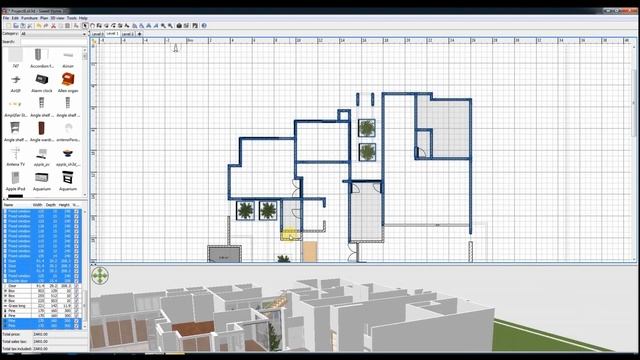Viewport: 640px width, 360px height.
Task: Open the Furniture menu
Action: point(29,18)
